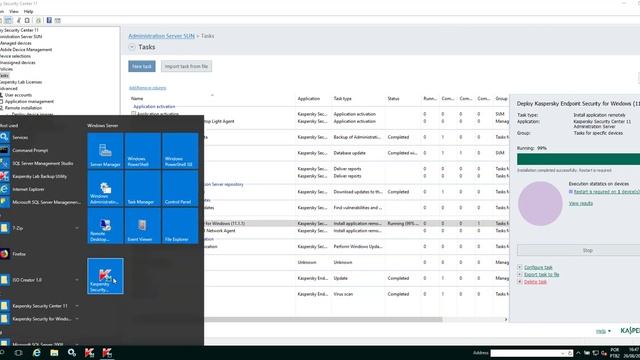Open Restart is required on devices link
The height and width of the screenshot is (360, 640).
tap(607, 192)
